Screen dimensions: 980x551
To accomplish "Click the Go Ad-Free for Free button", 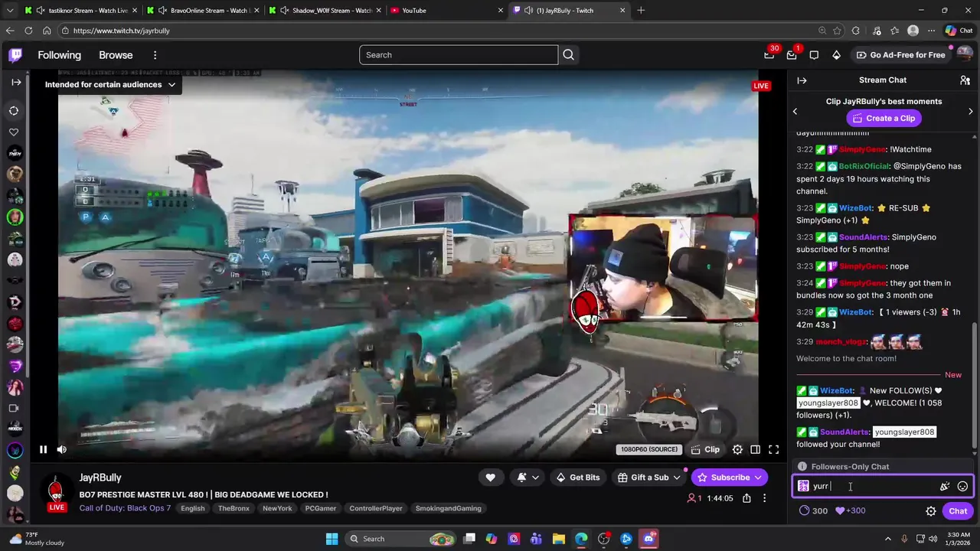I will tap(900, 55).
